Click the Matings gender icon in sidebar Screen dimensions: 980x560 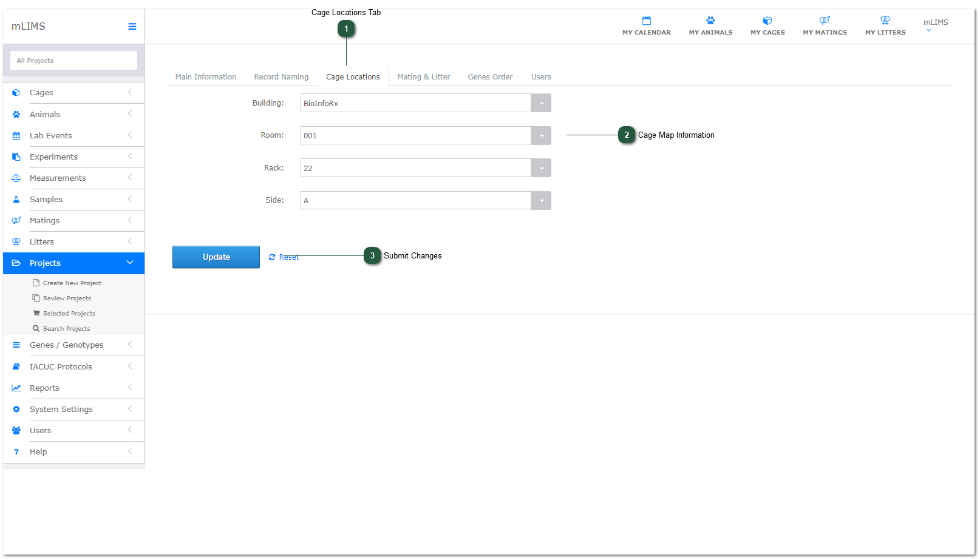tap(16, 220)
